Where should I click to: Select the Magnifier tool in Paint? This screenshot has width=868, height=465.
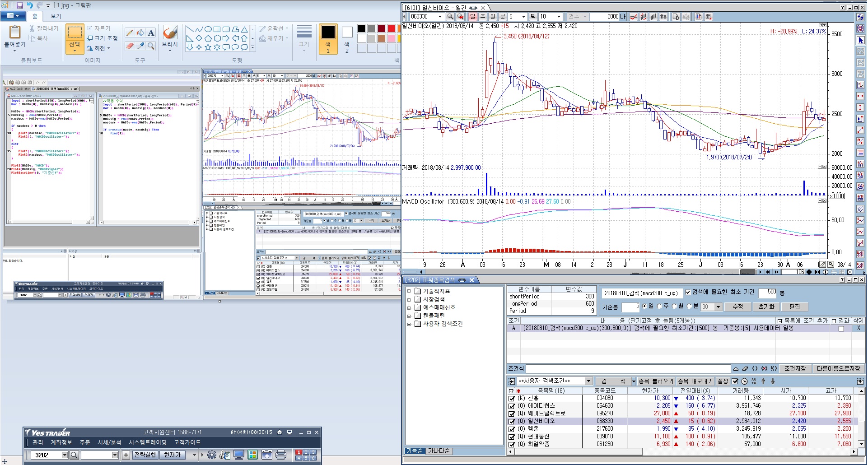[x=151, y=46]
